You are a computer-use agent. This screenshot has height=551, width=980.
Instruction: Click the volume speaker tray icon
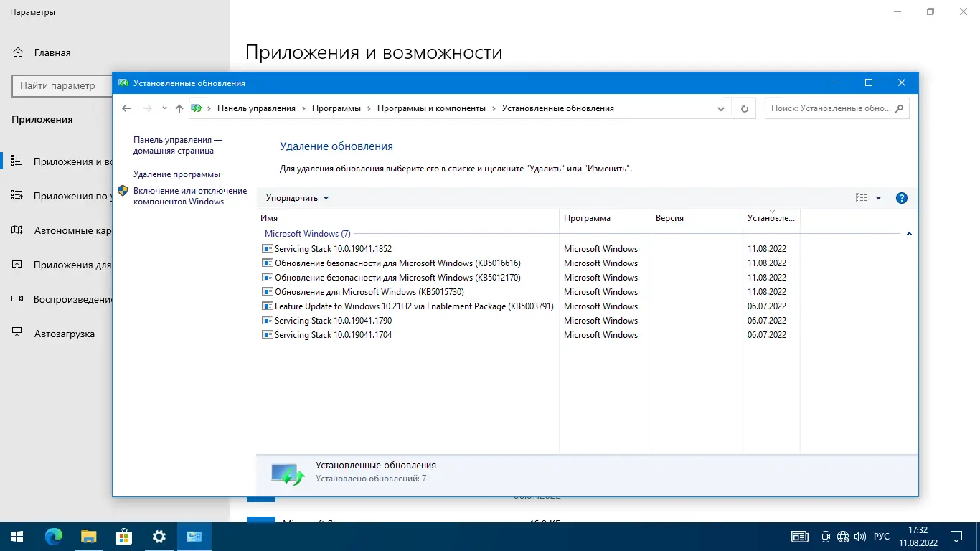(x=860, y=537)
